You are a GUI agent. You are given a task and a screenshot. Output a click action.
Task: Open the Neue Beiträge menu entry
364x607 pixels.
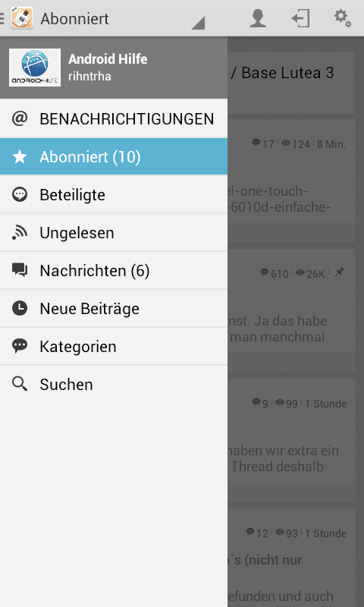point(114,309)
